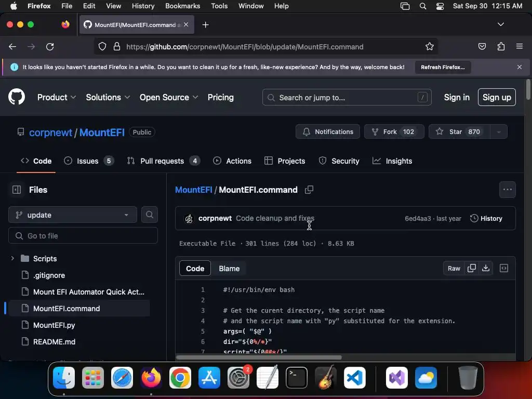Click the file search magnifier button
The height and width of the screenshot is (399, 532).
pos(149,215)
